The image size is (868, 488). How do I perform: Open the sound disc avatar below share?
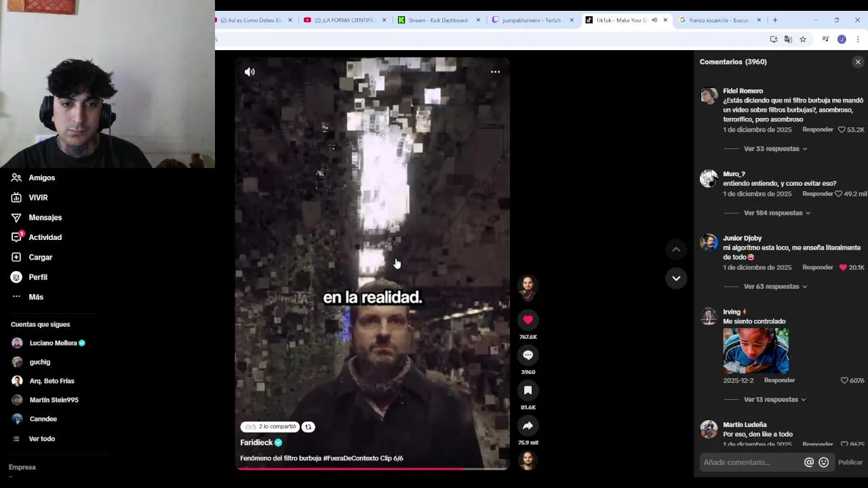(528, 460)
